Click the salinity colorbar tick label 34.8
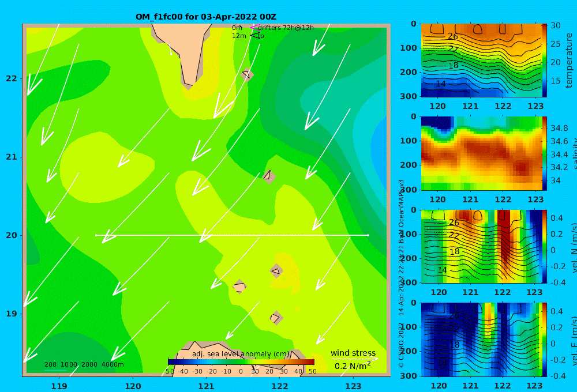577x392 pixels. [559, 128]
